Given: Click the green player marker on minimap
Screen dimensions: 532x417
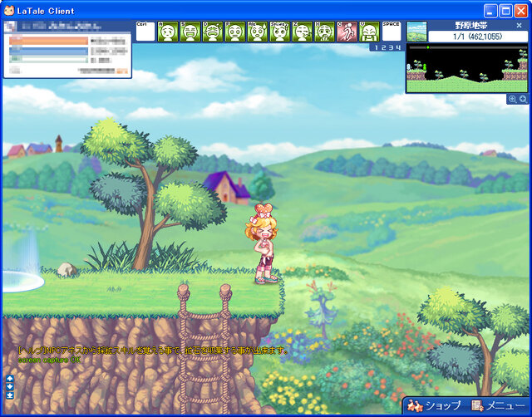Looking at the screenshot, I should coord(424,66).
